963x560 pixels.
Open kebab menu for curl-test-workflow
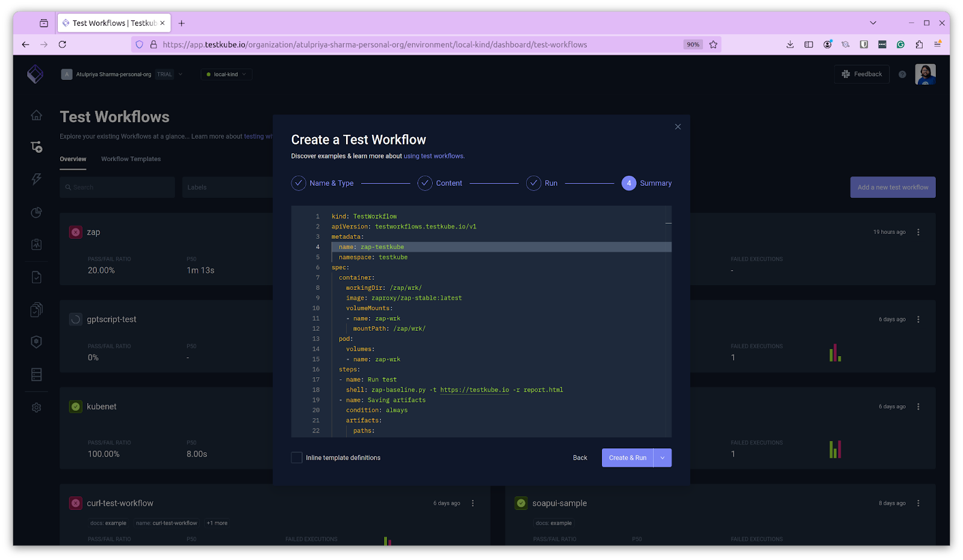point(472,503)
